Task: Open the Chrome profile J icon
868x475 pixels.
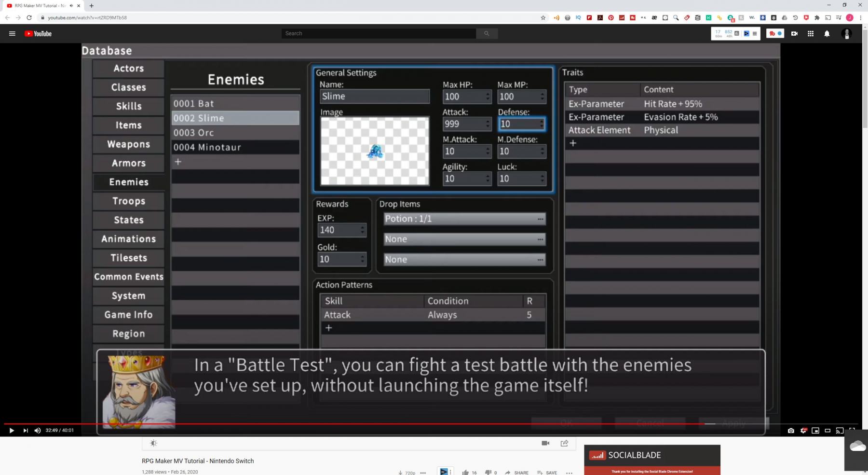Action: click(850, 17)
